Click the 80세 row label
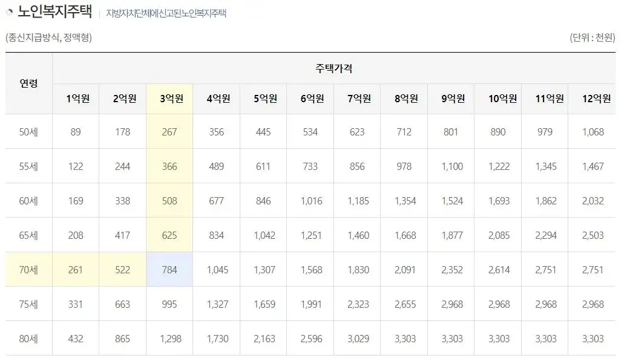 (x=28, y=338)
